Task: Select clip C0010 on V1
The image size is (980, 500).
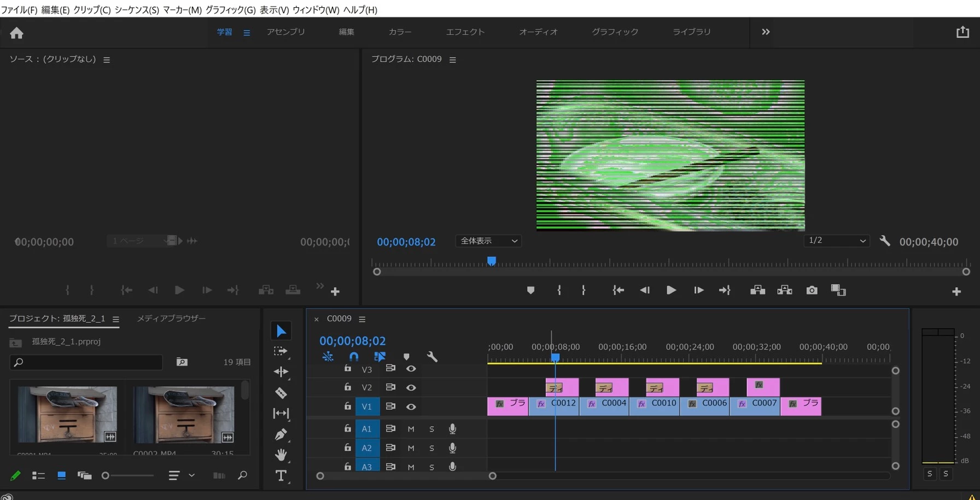Action: [655, 406]
